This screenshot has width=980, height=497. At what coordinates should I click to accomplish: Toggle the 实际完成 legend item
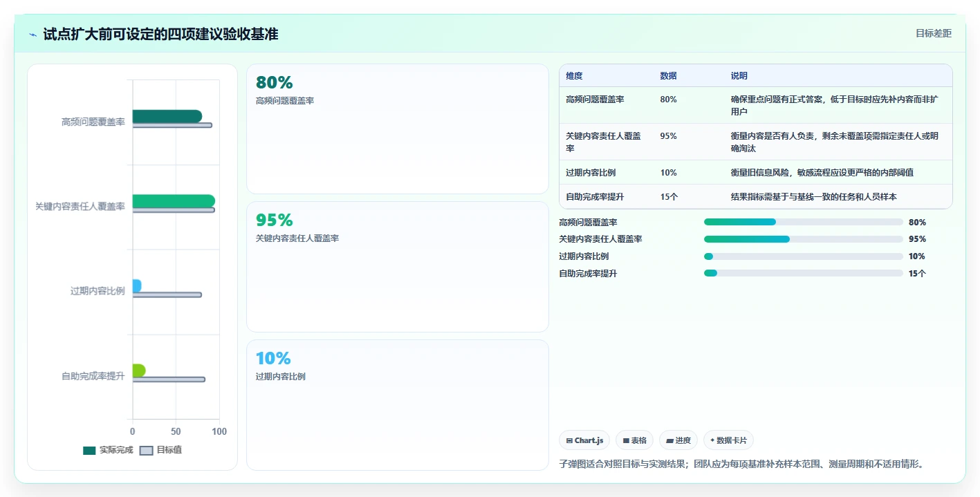click(x=108, y=450)
